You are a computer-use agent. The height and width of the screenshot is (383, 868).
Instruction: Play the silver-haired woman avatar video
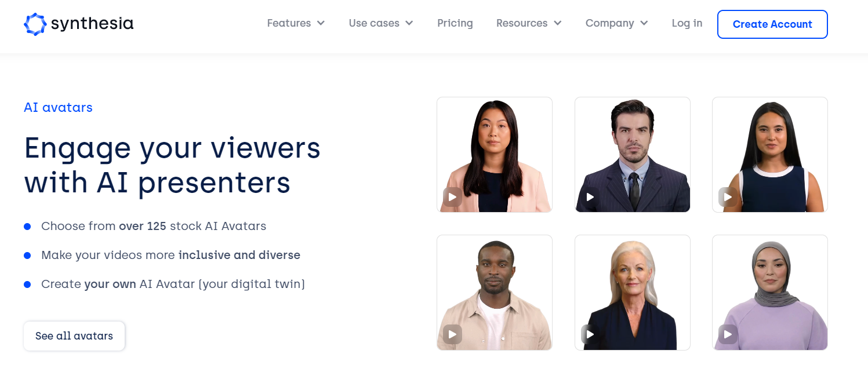(590, 334)
